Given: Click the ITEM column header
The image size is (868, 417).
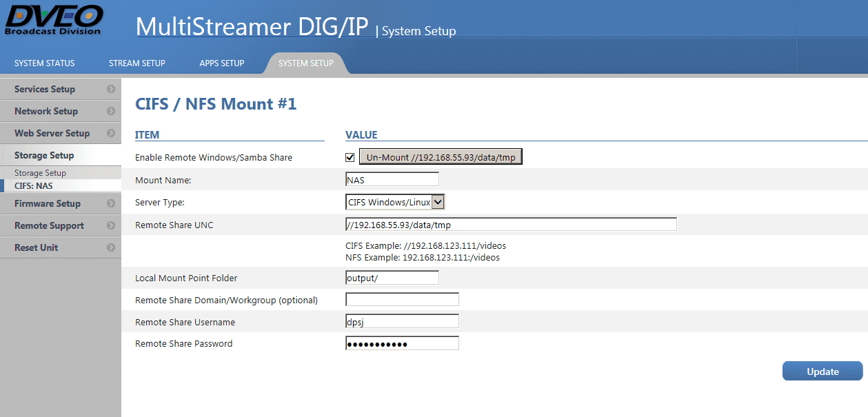Looking at the screenshot, I should (148, 135).
